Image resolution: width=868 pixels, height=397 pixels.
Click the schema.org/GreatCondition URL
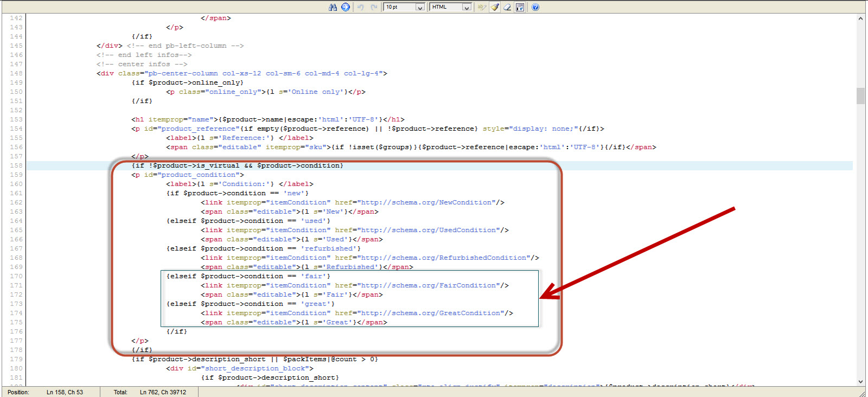click(x=430, y=313)
